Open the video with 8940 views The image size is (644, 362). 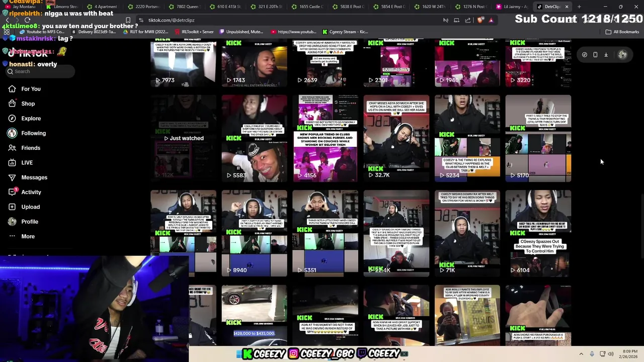coord(254,233)
